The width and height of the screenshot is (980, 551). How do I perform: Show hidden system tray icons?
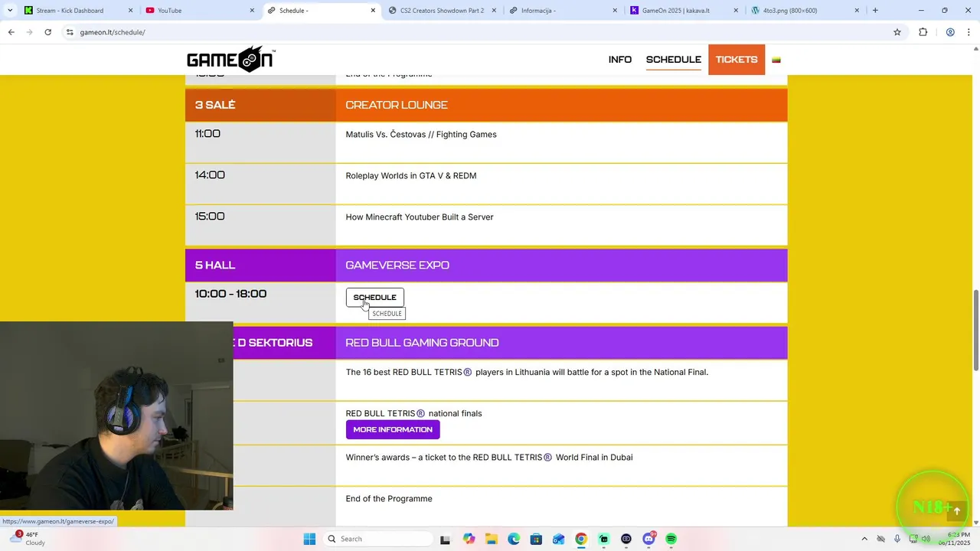(x=864, y=539)
